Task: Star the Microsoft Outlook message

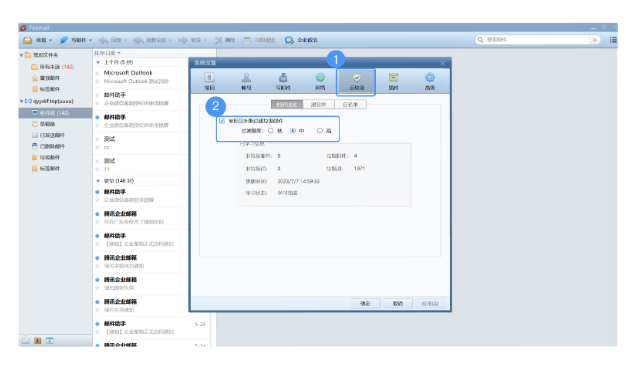Action: [97, 81]
